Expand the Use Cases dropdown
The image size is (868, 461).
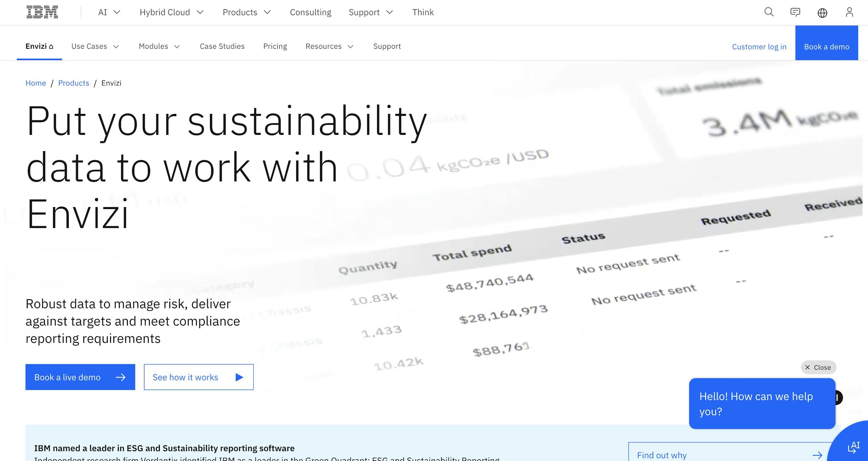tap(95, 46)
